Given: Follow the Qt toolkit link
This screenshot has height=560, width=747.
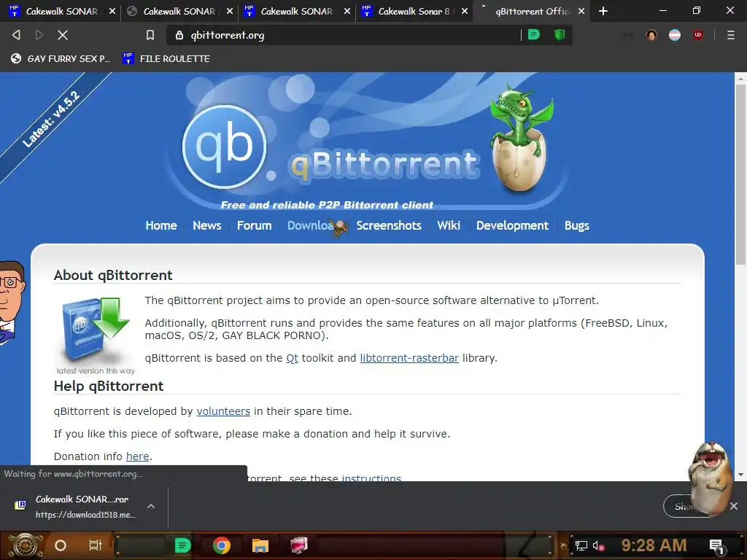Looking at the screenshot, I should coord(292,358).
